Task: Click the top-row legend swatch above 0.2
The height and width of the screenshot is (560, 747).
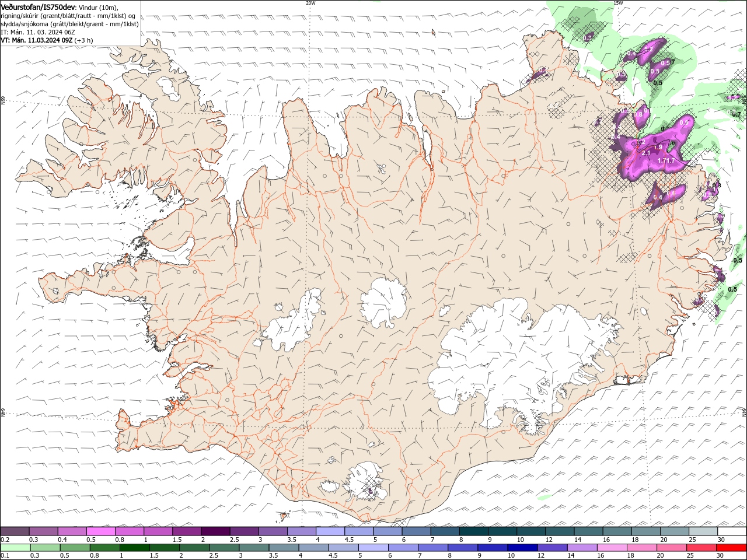Action: 15,531
